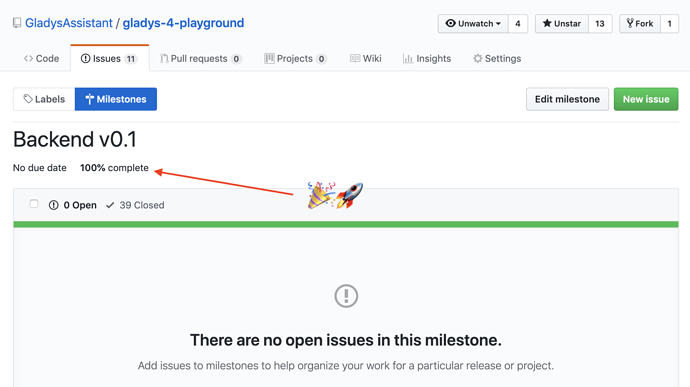
Task: Switch to the Pull requests tab
Action: pos(200,59)
